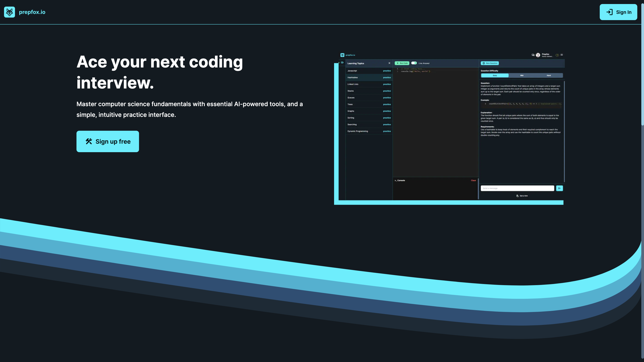Viewport: 644px width, 362px height.
Task: Click practice next to Linked Lists
Action: (387, 84)
